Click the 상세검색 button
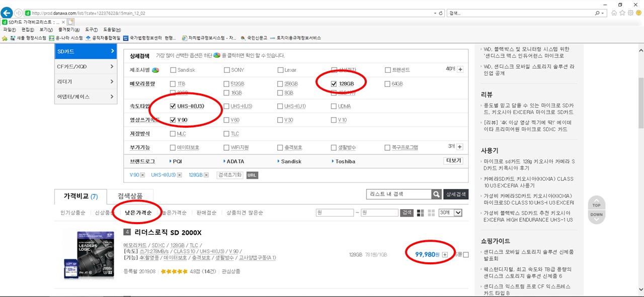This screenshot has width=644, height=297. [456, 194]
